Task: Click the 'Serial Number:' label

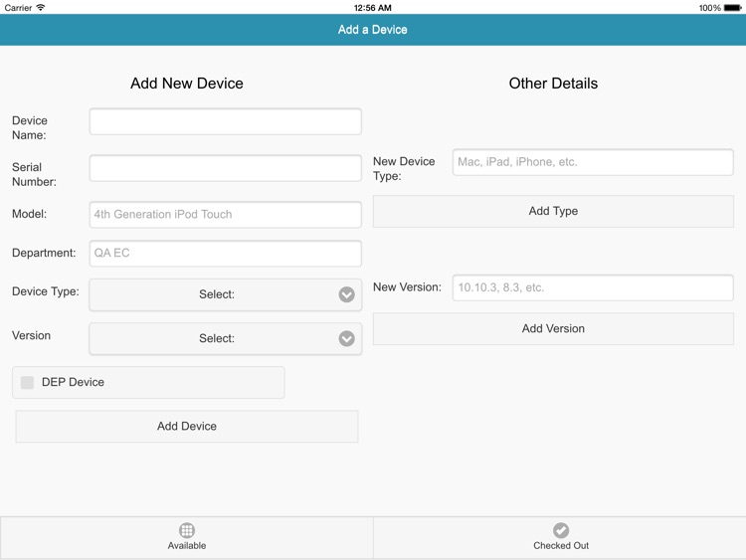Action: point(34,175)
